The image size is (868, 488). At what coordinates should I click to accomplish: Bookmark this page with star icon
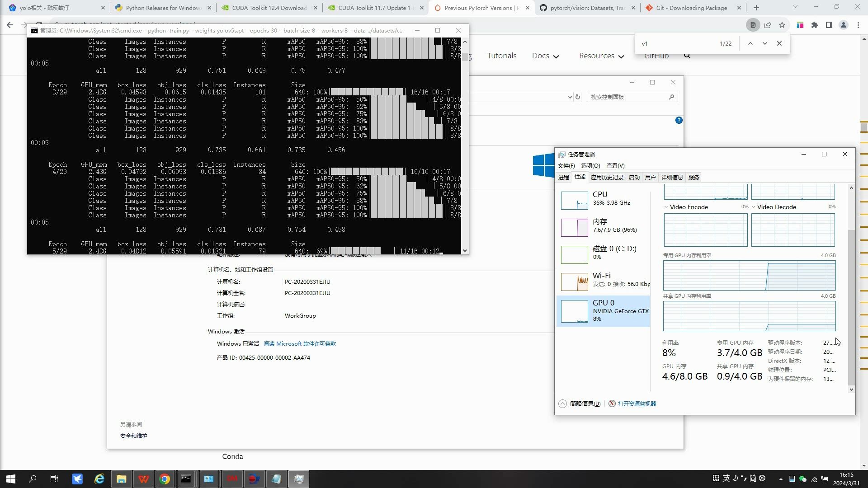[782, 25]
